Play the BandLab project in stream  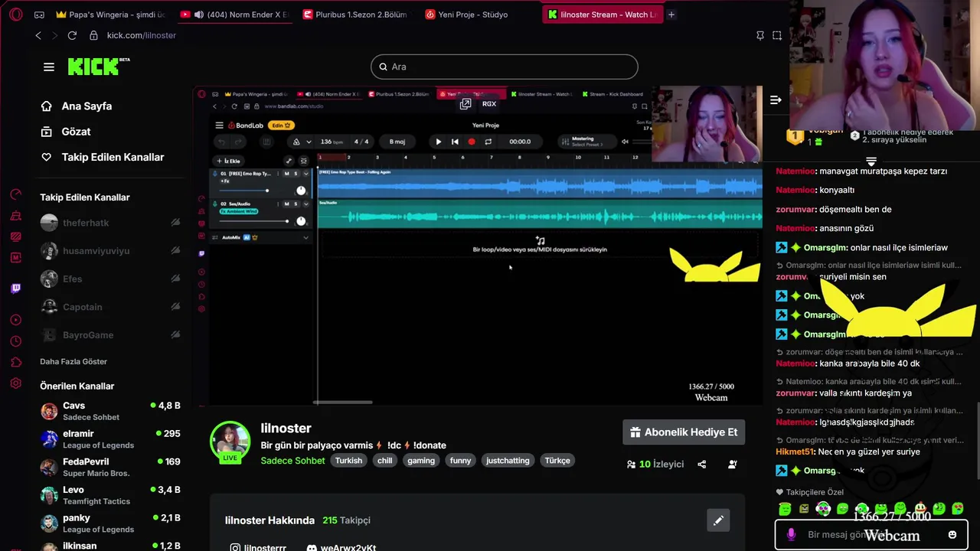tap(438, 142)
